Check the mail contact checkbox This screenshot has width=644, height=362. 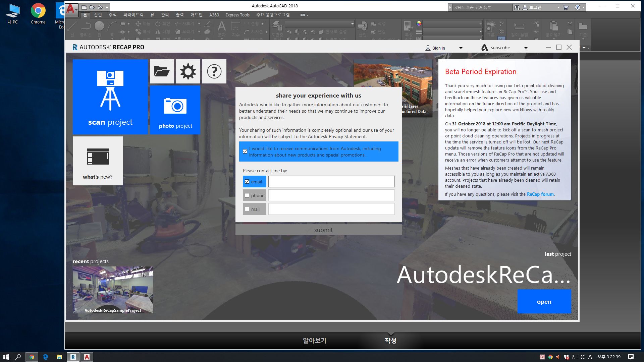(x=247, y=209)
